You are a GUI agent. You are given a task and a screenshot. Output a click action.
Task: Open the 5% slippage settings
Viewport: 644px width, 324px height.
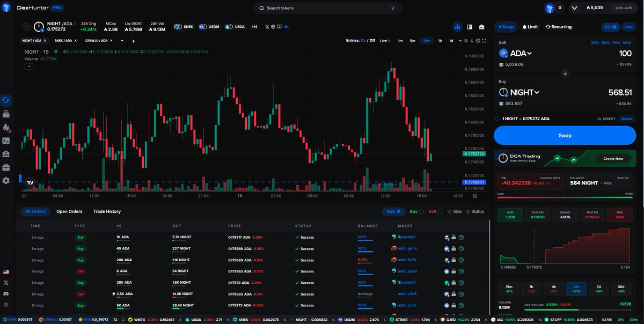click(x=611, y=27)
